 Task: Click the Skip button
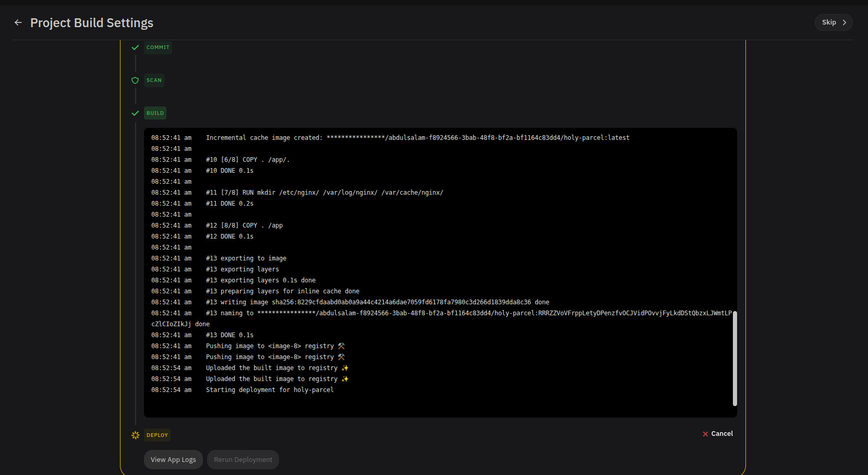(x=834, y=22)
